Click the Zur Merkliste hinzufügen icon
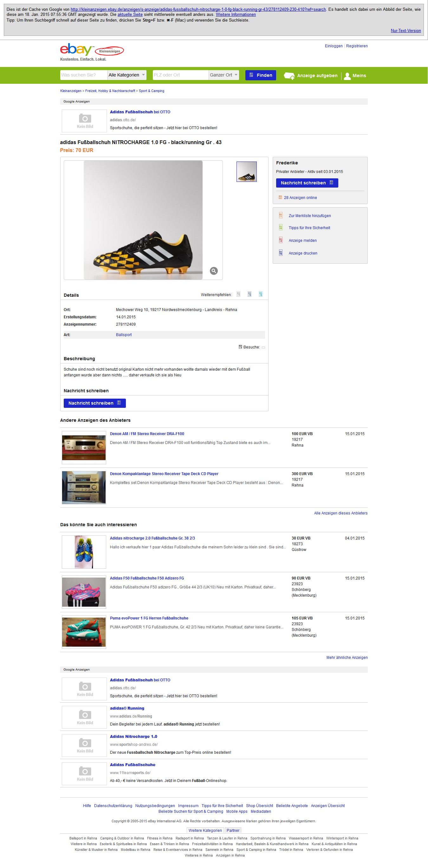This screenshot has height=868, width=428. [x=281, y=215]
